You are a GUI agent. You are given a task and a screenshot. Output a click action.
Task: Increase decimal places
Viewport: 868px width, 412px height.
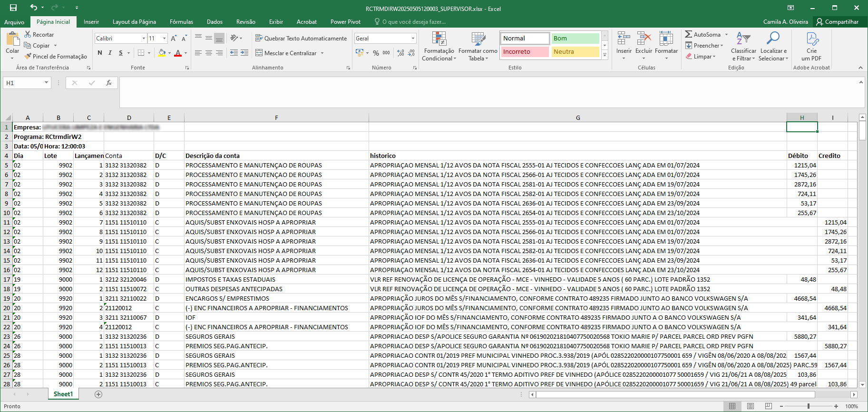pyautogui.click(x=401, y=53)
